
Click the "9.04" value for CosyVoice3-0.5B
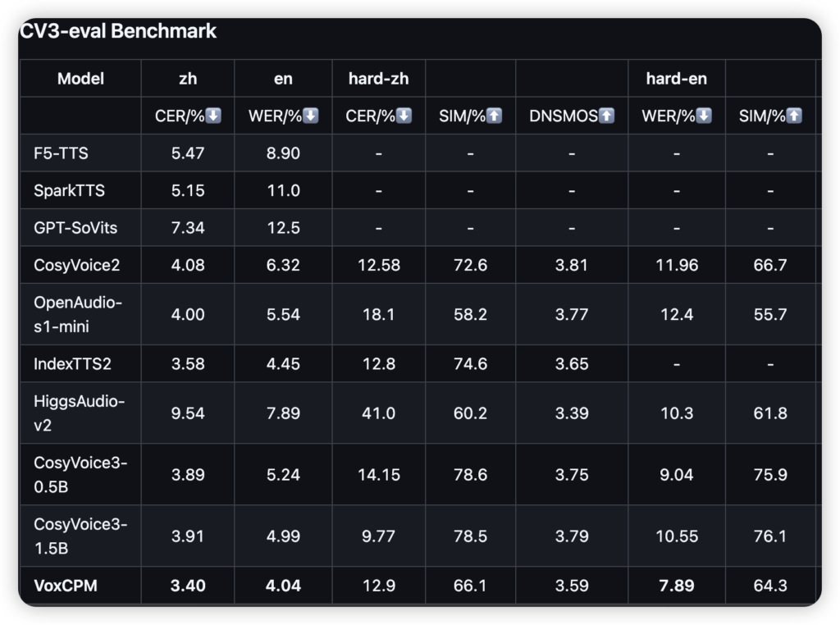677,475
